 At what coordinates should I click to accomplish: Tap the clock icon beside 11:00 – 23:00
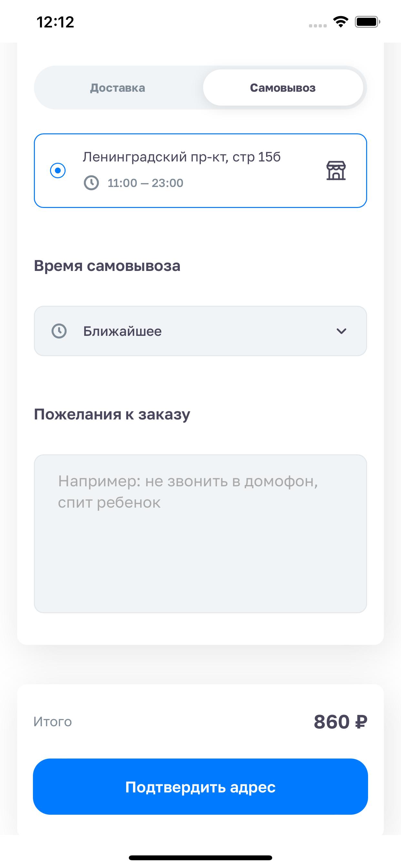pyautogui.click(x=91, y=183)
